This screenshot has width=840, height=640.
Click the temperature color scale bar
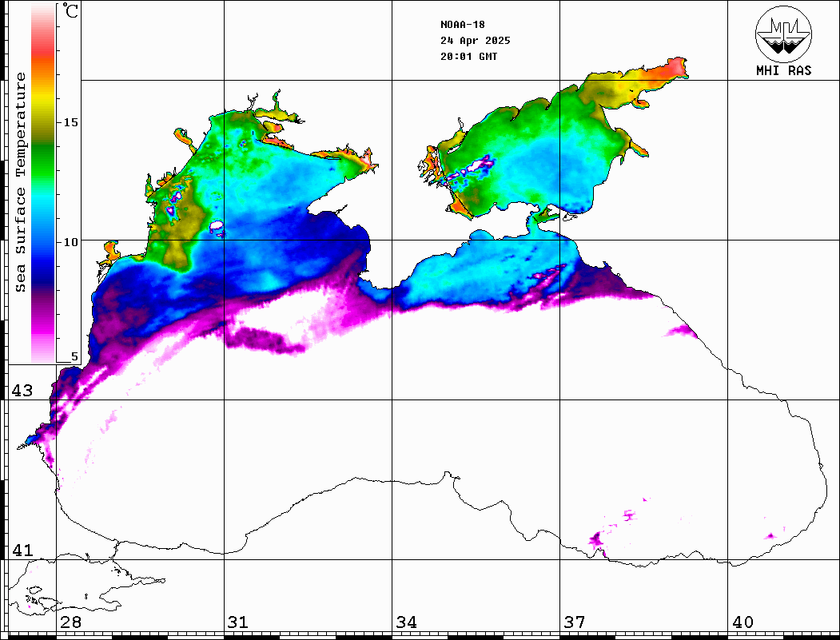pyautogui.click(x=43, y=184)
